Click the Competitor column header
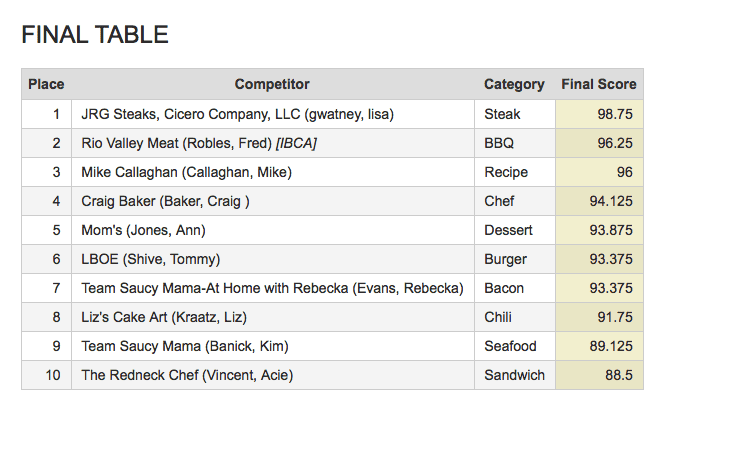 click(272, 84)
